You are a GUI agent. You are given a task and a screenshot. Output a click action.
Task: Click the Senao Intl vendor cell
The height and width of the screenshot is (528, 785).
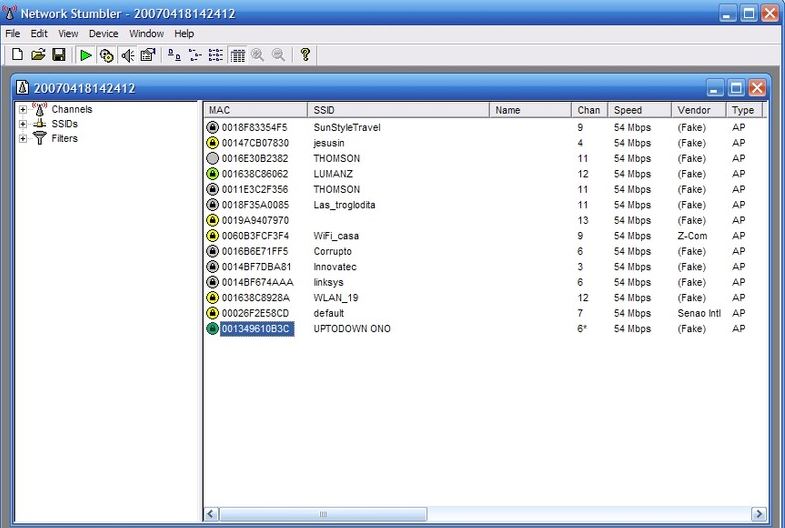(x=699, y=313)
